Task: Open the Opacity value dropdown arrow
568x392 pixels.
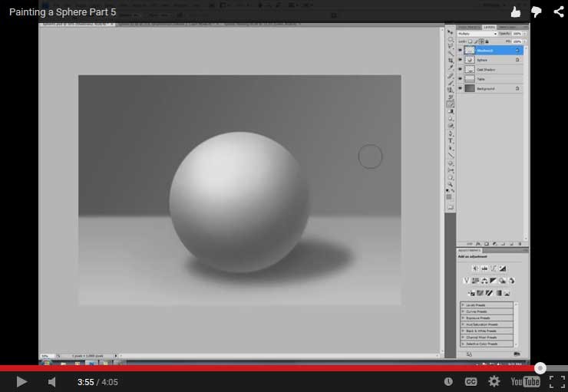Action: [524, 34]
